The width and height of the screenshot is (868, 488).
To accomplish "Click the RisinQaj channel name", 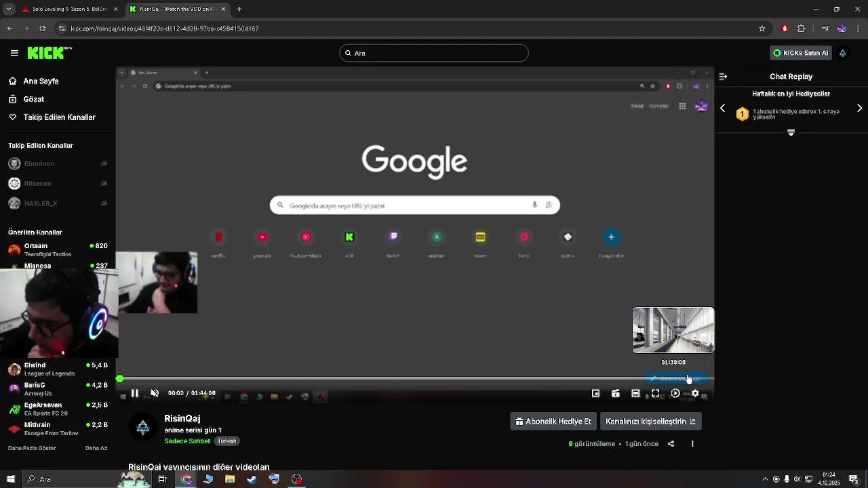I will [x=182, y=418].
